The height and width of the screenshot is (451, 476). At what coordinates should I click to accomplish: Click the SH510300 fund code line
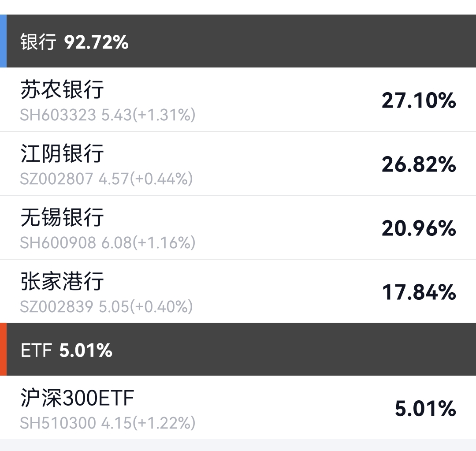coord(108,423)
